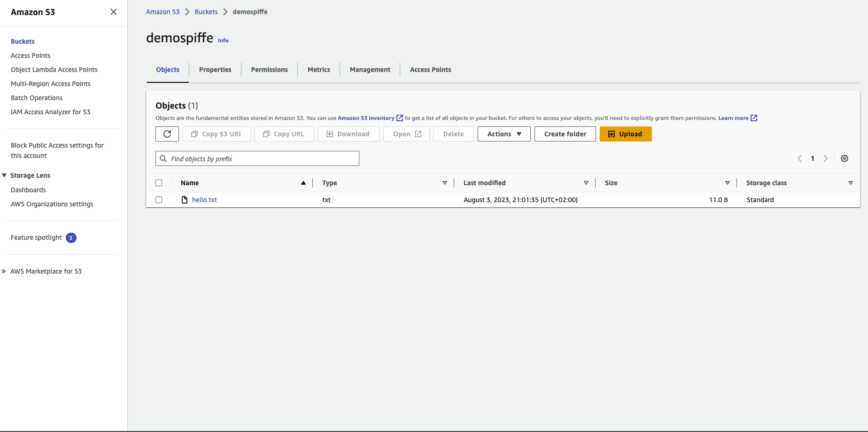Click external link icon after Learn more
Image resolution: width=868 pixels, height=432 pixels.
[754, 118]
